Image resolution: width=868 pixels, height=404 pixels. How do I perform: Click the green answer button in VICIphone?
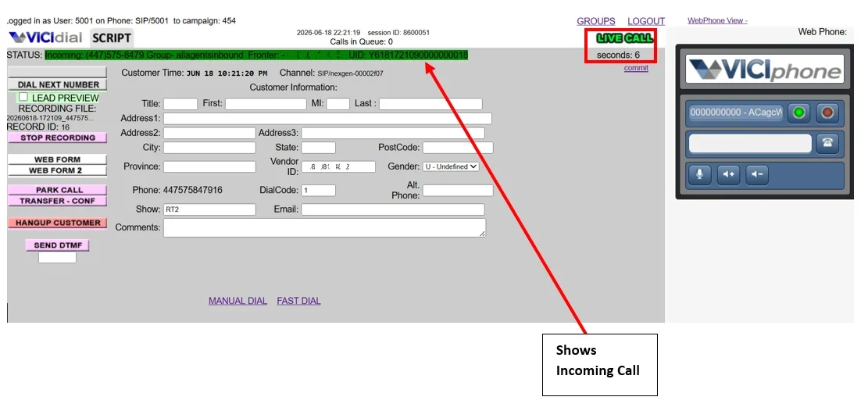798,113
